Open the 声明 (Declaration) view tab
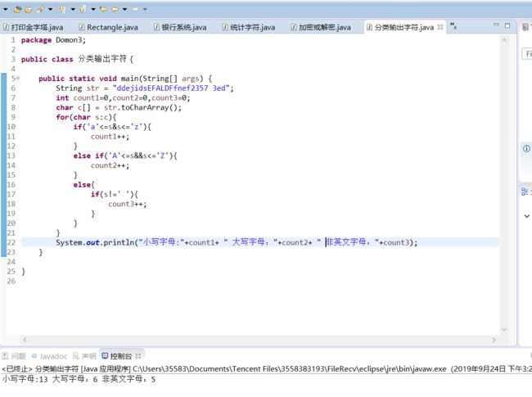 point(85,356)
